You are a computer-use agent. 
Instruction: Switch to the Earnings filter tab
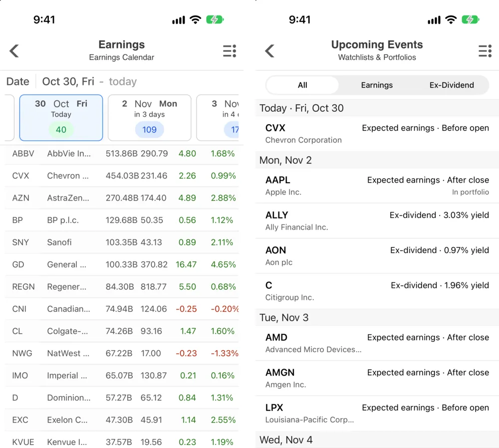[x=377, y=85]
